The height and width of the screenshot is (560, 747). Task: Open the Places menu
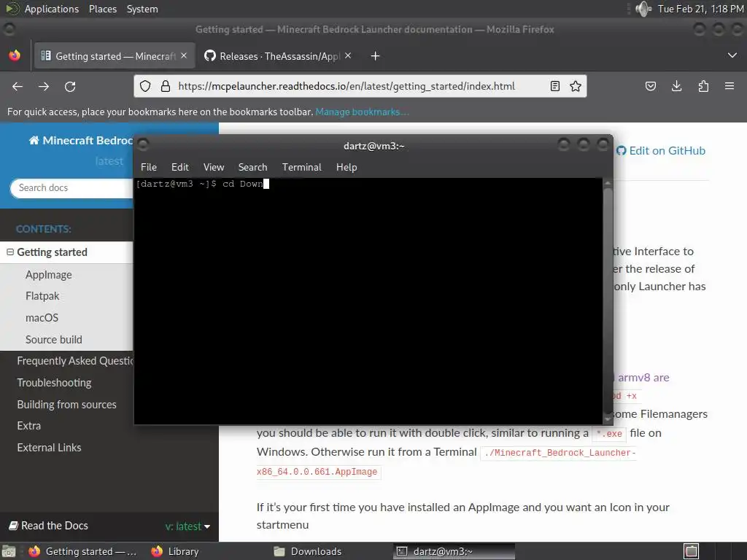(103, 9)
